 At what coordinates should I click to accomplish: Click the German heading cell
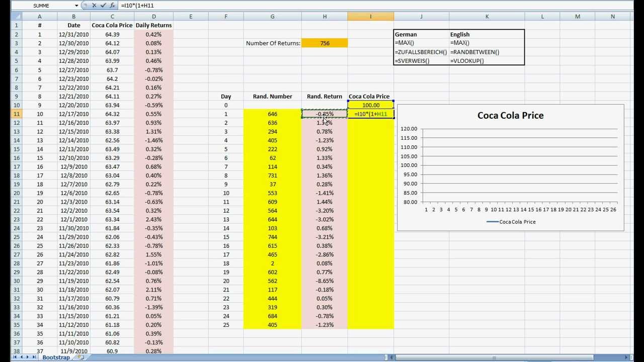pyautogui.click(x=421, y=34)
